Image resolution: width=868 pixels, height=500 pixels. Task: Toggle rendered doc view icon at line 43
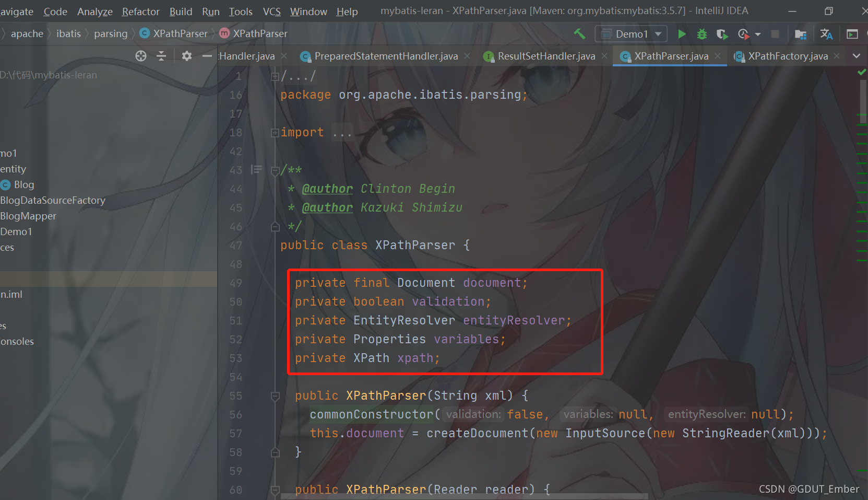pos(256,169)
